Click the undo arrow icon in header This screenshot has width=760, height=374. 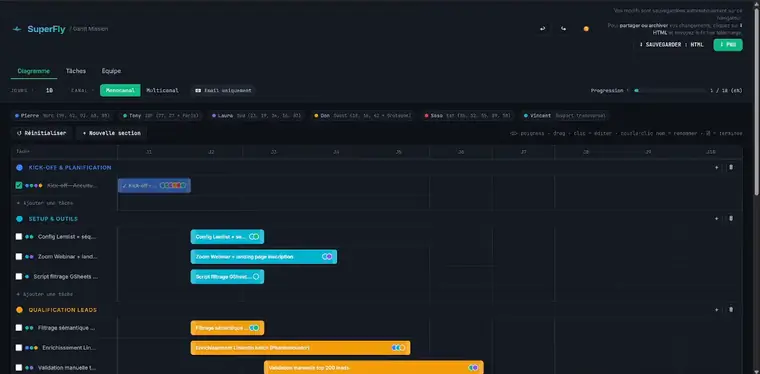click(542, 29)
